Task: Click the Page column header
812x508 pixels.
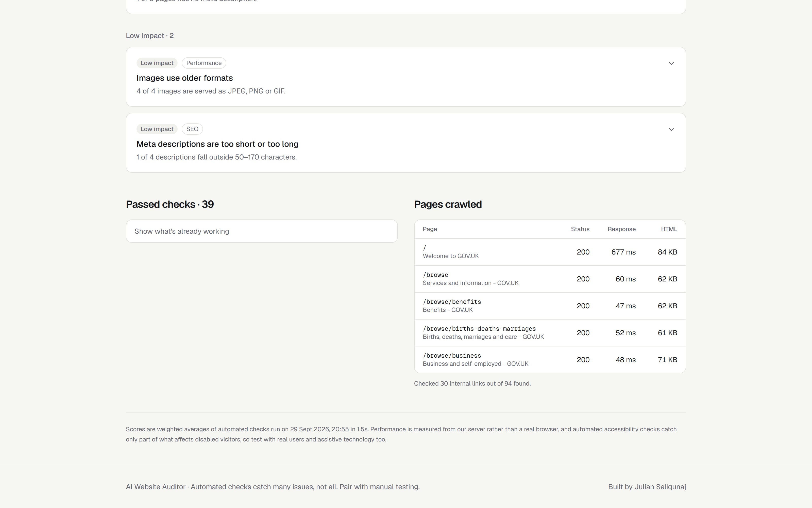Action: point(430,229)
